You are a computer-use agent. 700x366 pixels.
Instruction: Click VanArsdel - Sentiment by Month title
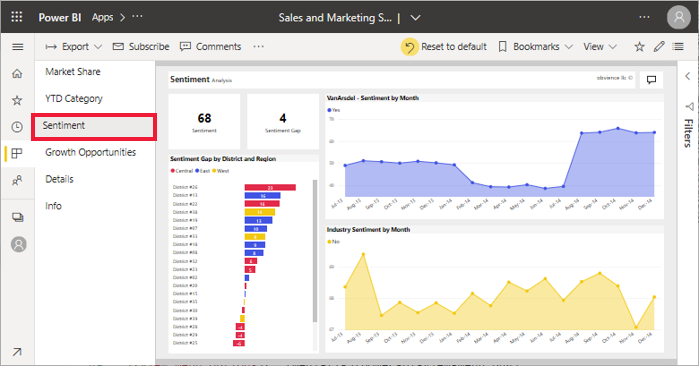click(x=373, y=98)
